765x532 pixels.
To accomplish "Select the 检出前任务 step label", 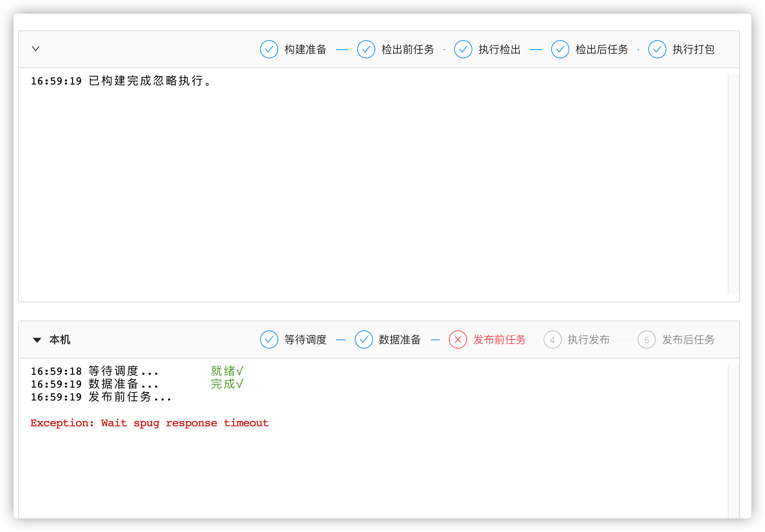I will pos(408,49).
